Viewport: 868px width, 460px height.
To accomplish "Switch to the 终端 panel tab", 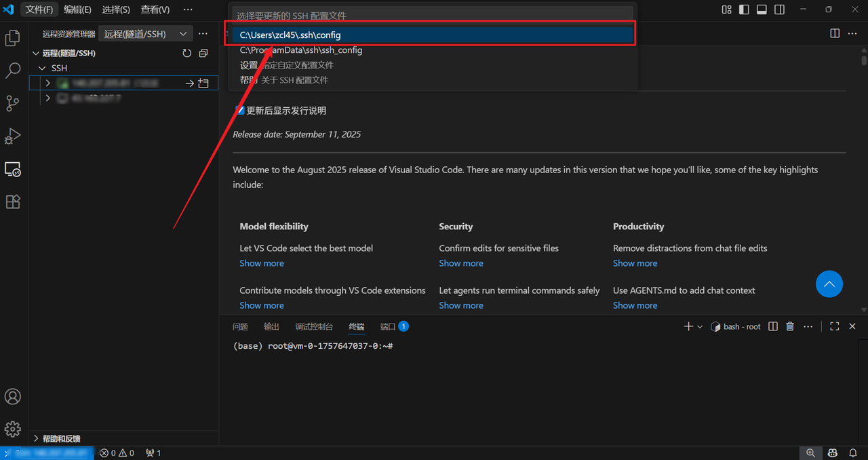I will coord(357,326).
